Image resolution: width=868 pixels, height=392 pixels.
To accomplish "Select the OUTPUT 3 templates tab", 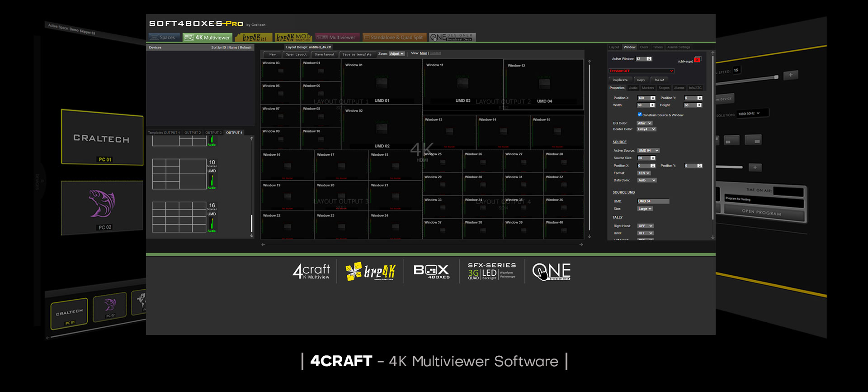I will pyautogui.click(x=213, y=133).
